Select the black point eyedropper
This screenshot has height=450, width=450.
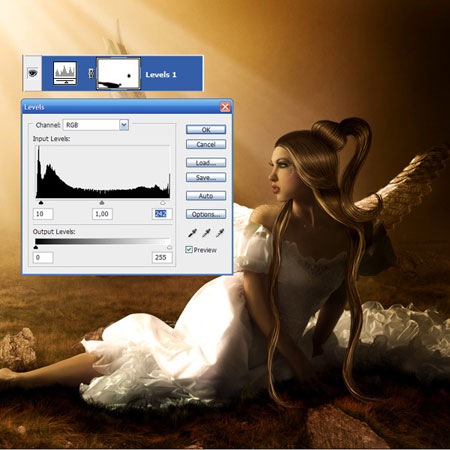pos(192,233)
